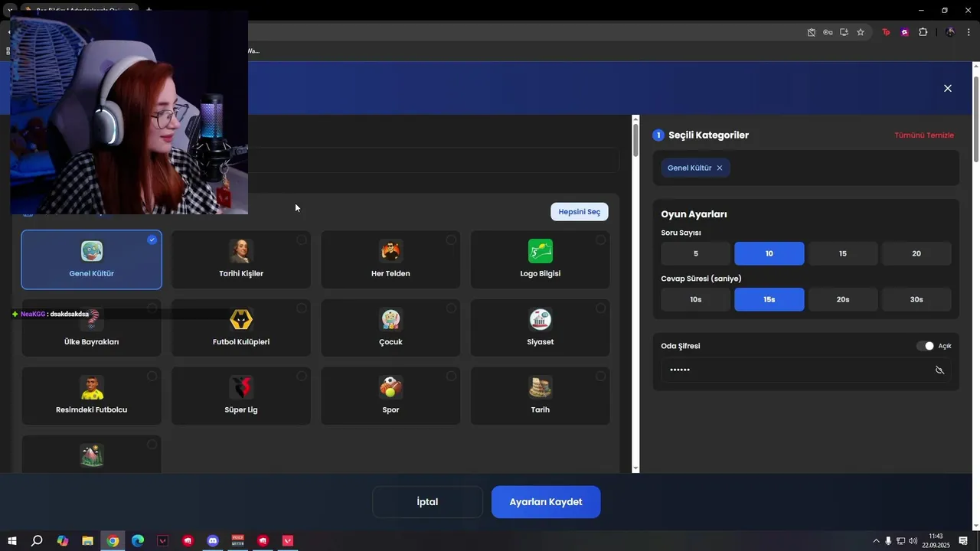
Task: Open the Windows Start menu
Action: pyautogui.click(x=12, y=541)
